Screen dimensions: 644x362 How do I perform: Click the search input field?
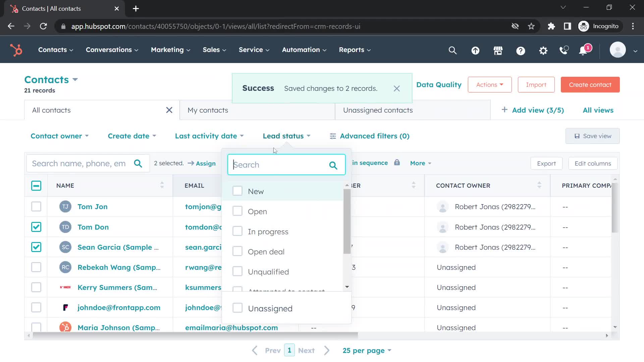point(286,165)
